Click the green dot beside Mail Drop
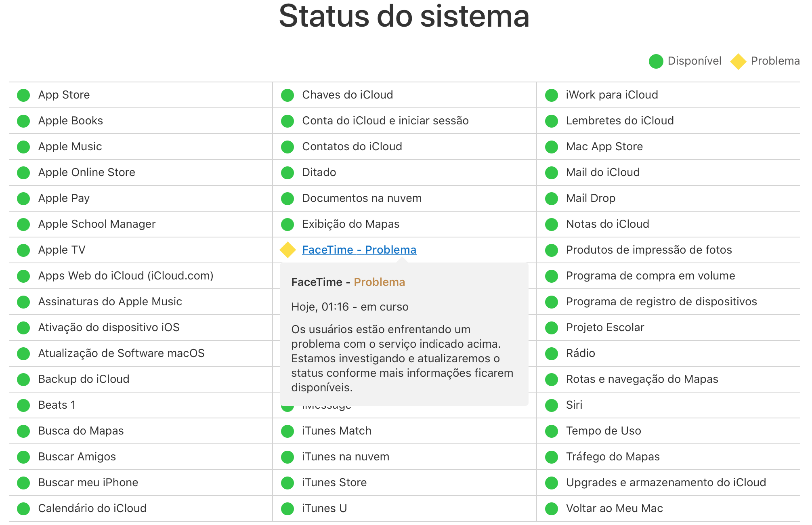Screen dimensions: 812x525 point(551,199)
